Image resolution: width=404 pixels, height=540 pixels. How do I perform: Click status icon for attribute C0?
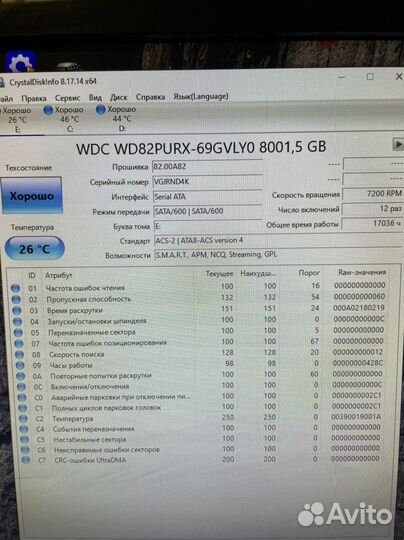tap(22, 398)
